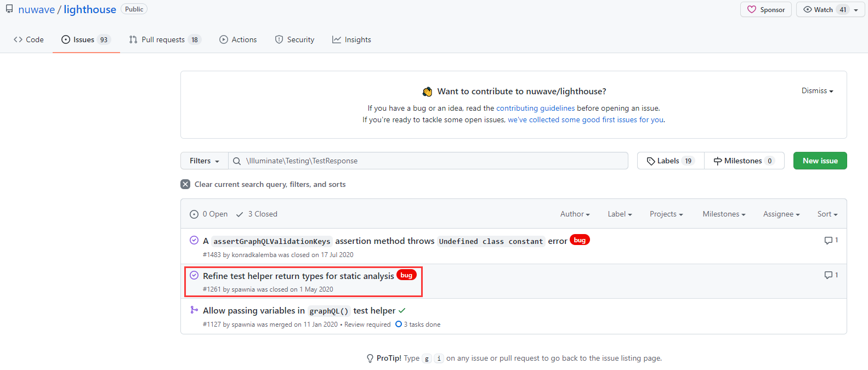Open the Insights tab
The height and width of the screenshot is (370, 868).
[x=351, y=39]
